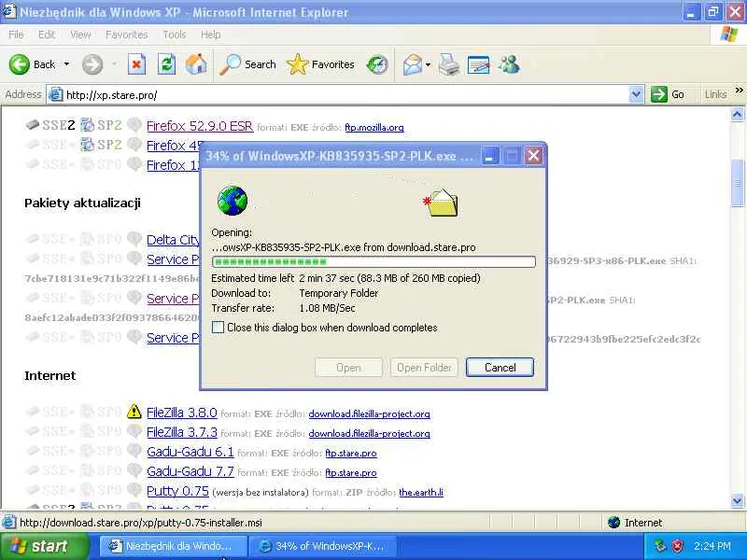Open the Back history dropdown arrow

[x=66, y=64]
